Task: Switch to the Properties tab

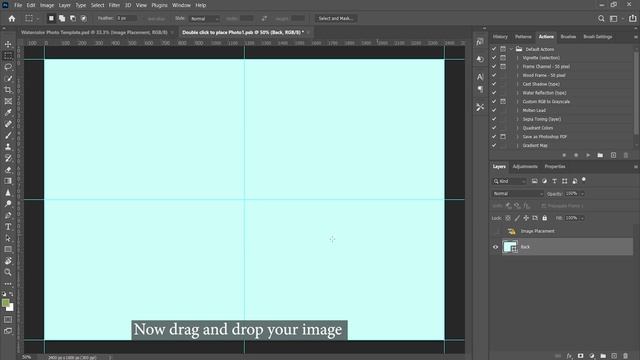Action: tap(555, 167)
